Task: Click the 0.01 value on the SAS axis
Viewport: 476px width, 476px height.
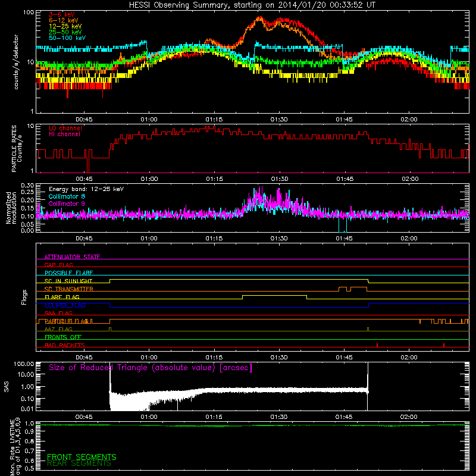Action: (x=27, y=409)
